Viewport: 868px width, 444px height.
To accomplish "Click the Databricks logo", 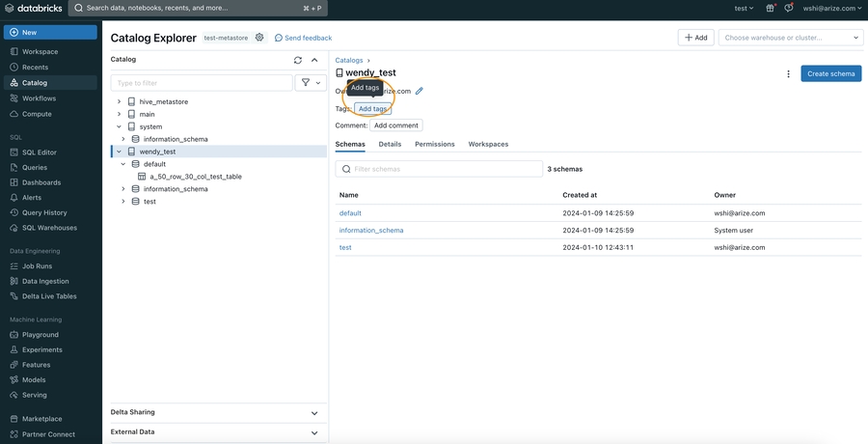I will coord(33,8).
